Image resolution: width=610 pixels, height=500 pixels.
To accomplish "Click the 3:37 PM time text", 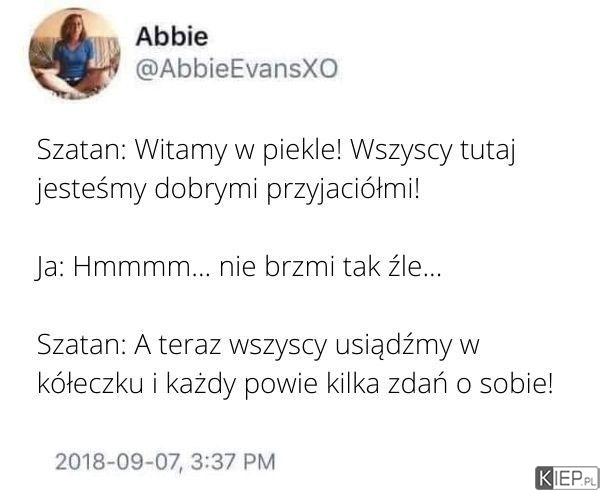I will [x=233, y=461].
